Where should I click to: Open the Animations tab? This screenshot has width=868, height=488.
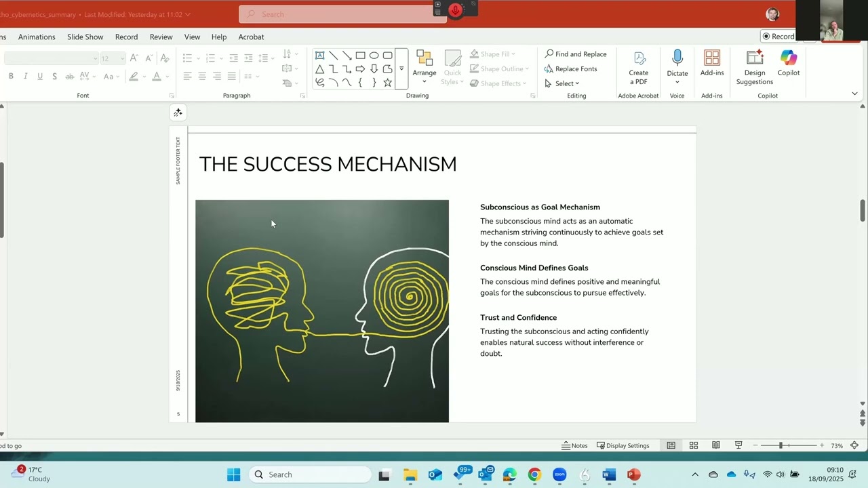click(37, 37)
